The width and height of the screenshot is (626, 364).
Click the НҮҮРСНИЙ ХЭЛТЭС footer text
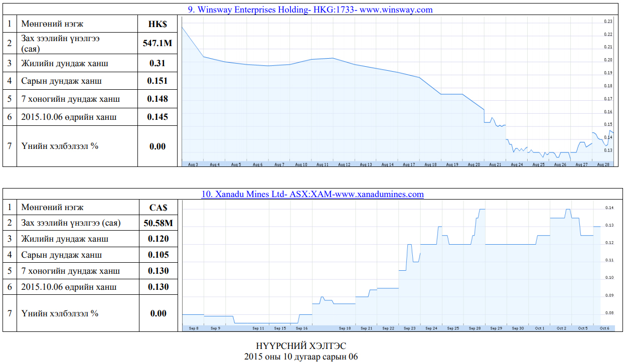[x=301, y=346]
